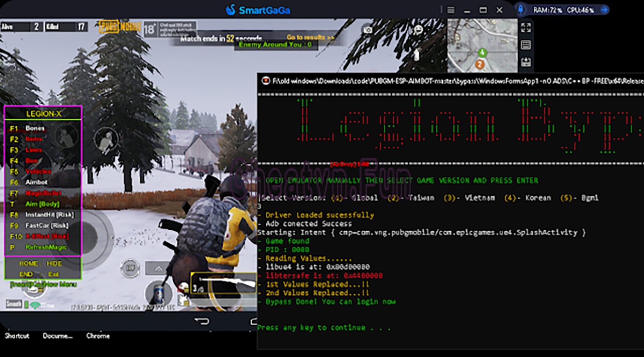
Task: Click the END : Exit option
Action: (41, 274)
